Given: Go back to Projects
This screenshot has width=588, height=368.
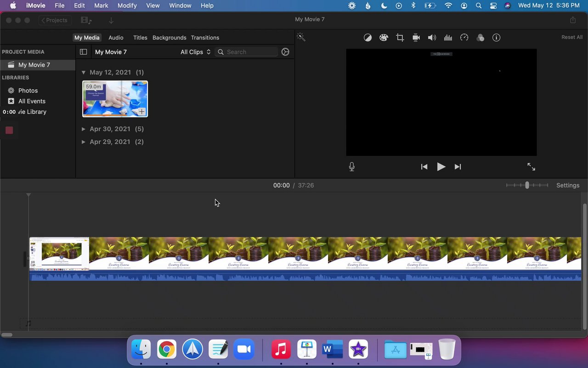Looking at the screenshot, I should click(55, 20).
